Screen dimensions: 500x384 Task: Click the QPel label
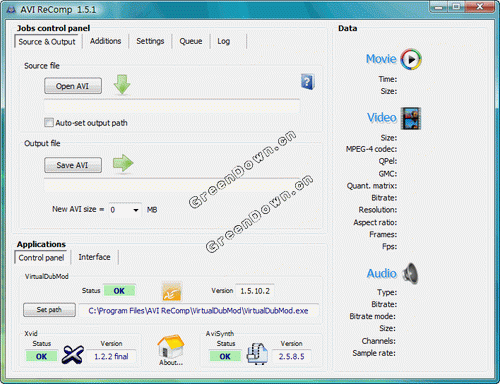387,161
